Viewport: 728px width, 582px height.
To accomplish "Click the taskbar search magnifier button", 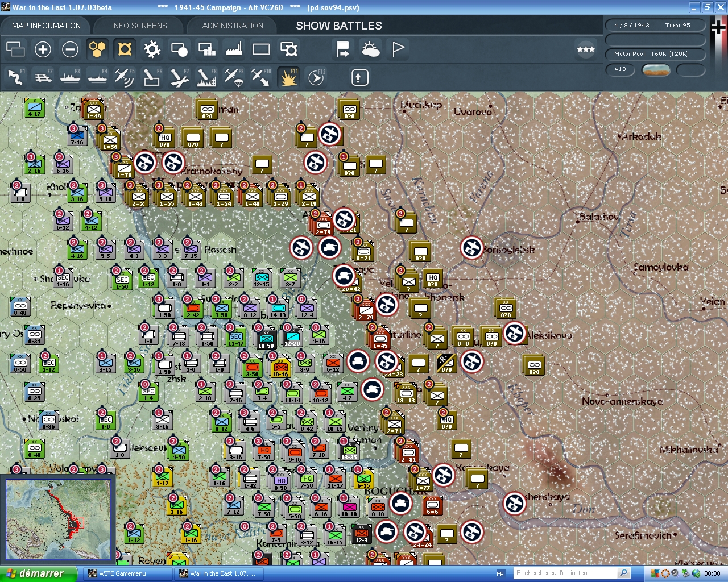I will point(624,573).
